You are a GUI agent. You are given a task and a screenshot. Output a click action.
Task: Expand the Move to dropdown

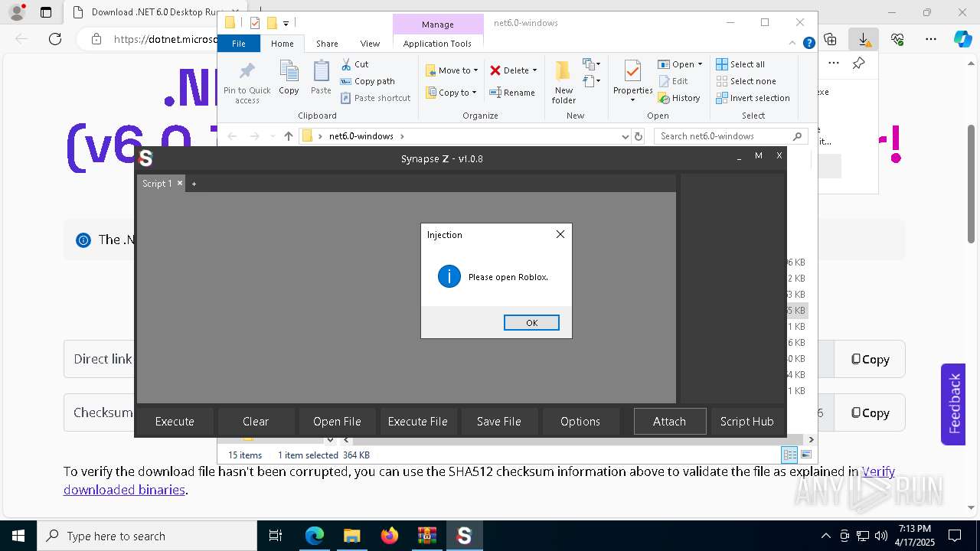click(x=475, y=70)
